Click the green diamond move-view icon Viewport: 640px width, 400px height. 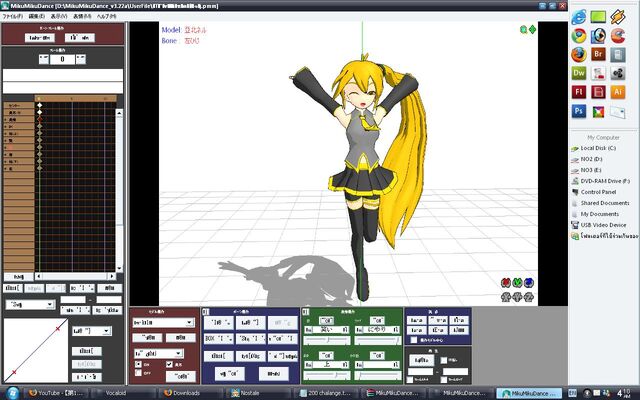pos(532,29)
